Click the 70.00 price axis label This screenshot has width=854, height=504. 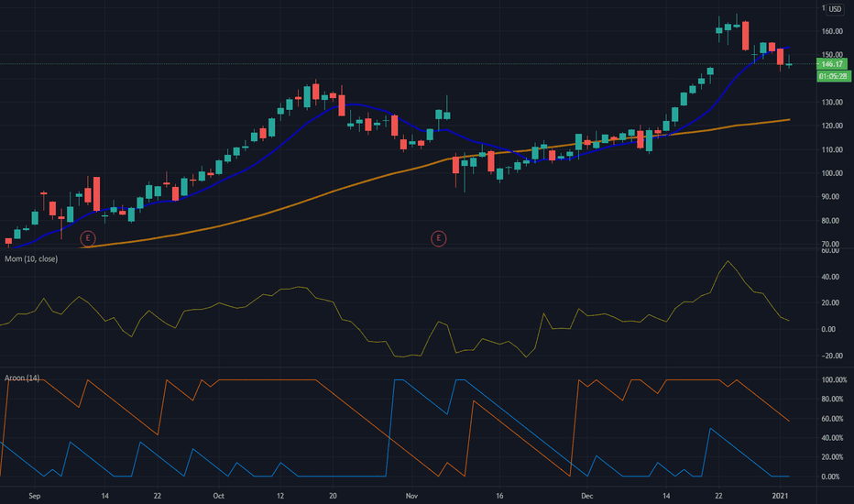(832, 244)
